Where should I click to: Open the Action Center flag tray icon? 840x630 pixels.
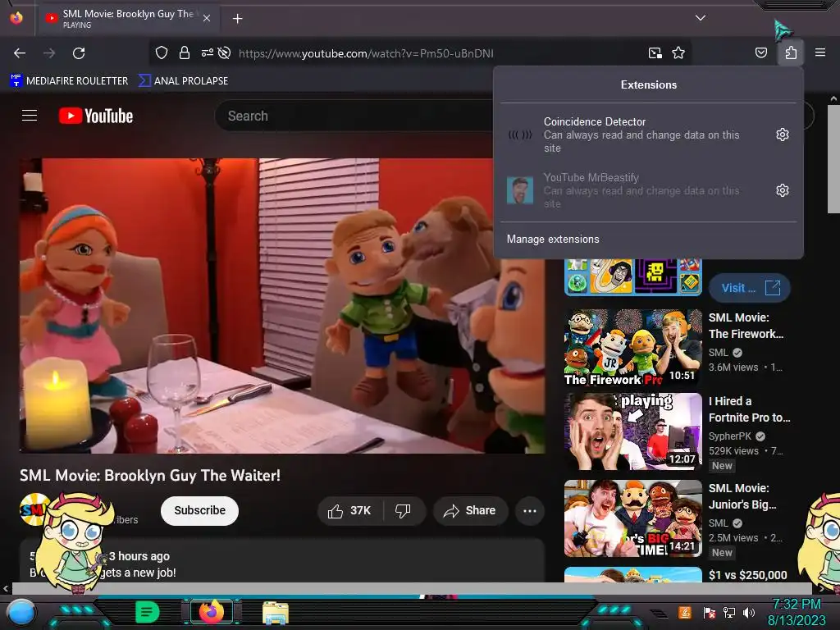pos(710,613)
